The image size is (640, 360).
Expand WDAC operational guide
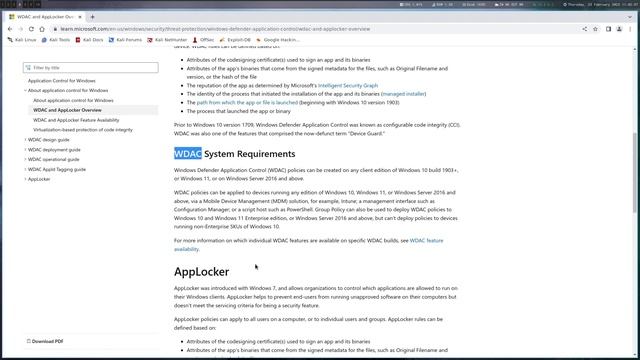click(x=53, y=160)
